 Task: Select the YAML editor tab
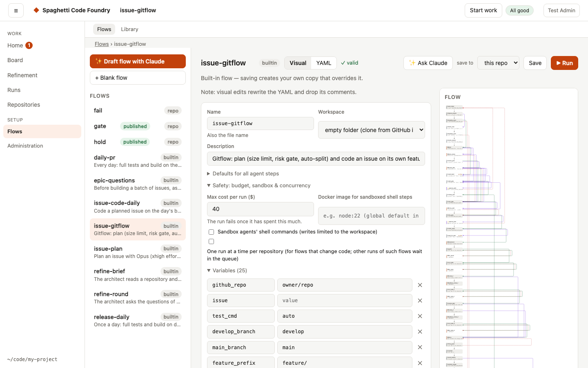point(324,63)
